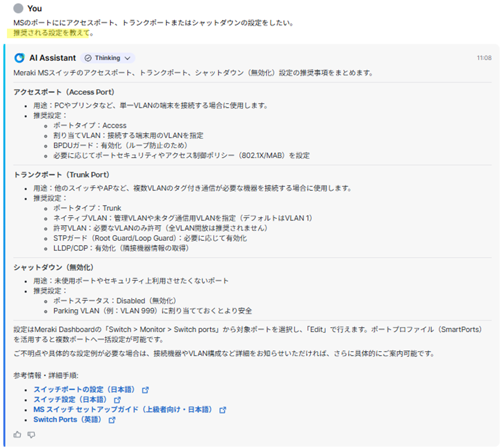Viewport: 503px width, 448px height.
Task: Click the gray You avatar icon
Action: click(x=18, y=9)
